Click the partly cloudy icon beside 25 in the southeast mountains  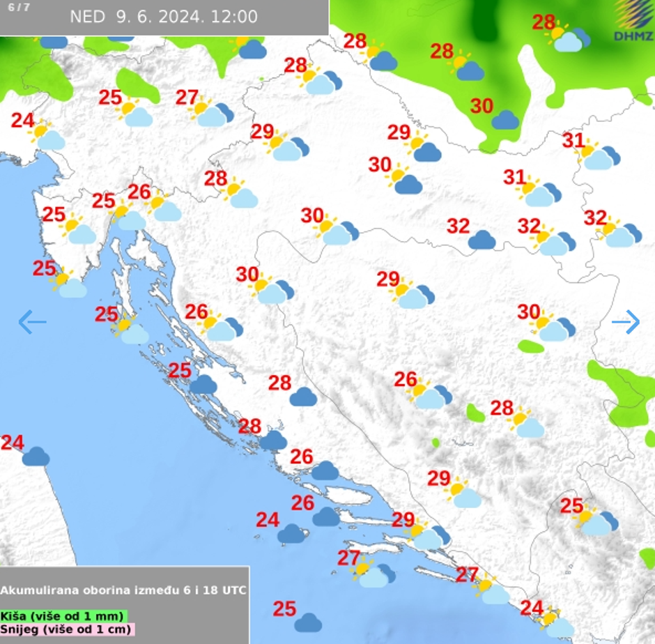(x=596, y=520)
